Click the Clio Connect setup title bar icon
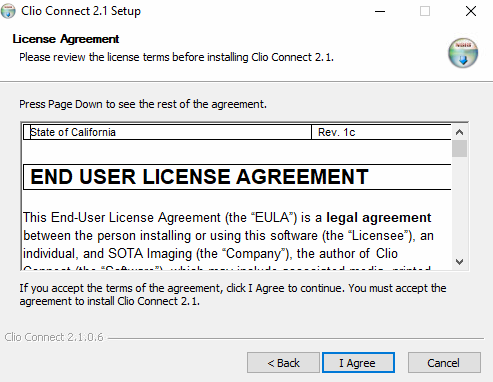Image resolution: width=493 pixels, height=382 pixels. [x=8, y=11]
